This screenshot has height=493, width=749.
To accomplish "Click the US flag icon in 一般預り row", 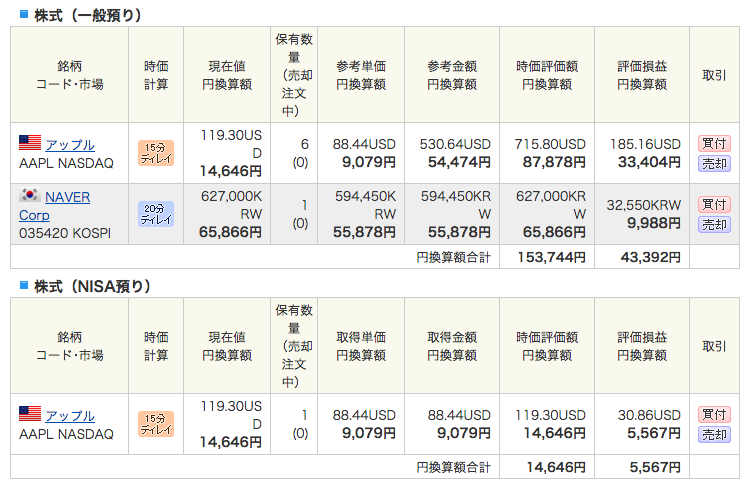I will pos(30,143).
